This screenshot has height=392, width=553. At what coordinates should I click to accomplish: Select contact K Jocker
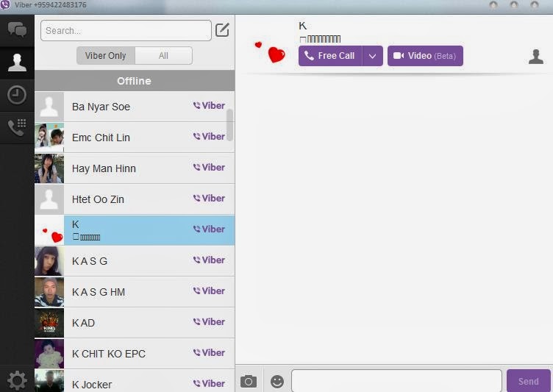(135, 381)
